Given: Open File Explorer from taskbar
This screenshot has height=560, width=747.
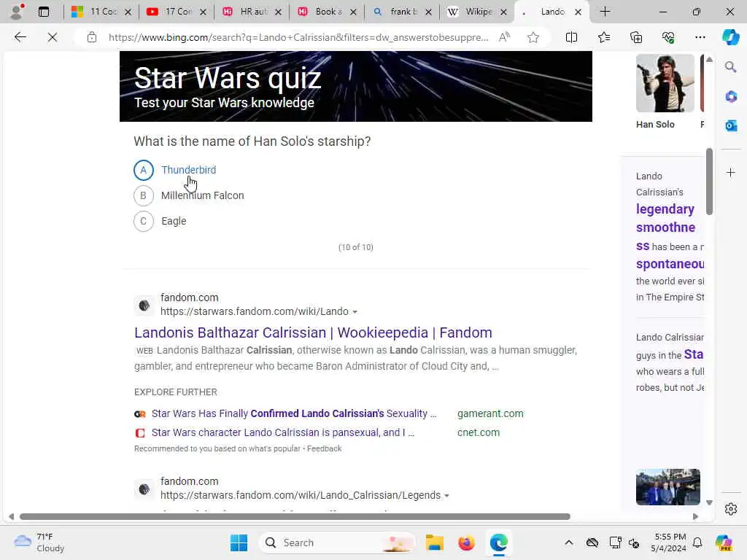Looking at the screenshot, I should [x=435, y=542].
